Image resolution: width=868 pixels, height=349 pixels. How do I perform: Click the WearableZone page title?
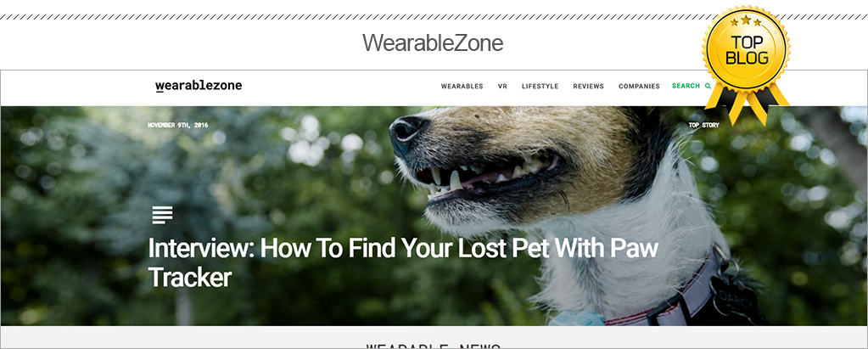(x=433, y=42)
